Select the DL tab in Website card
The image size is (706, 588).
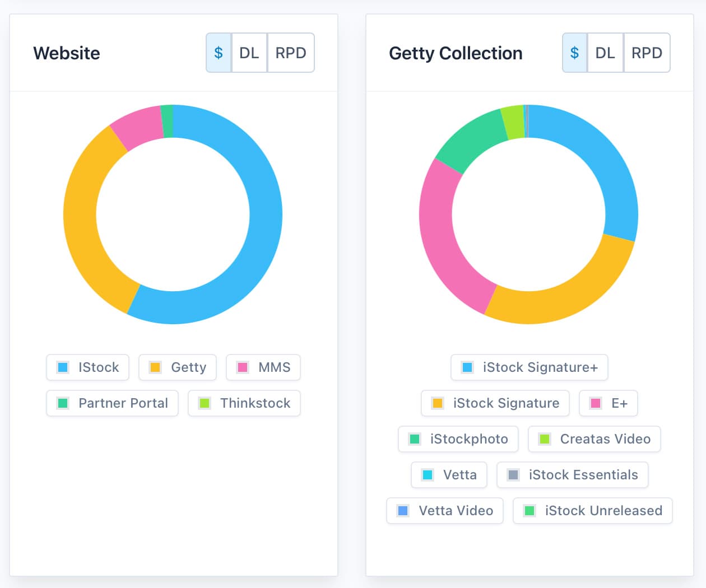pyautogui.click(x=249, y=53)
